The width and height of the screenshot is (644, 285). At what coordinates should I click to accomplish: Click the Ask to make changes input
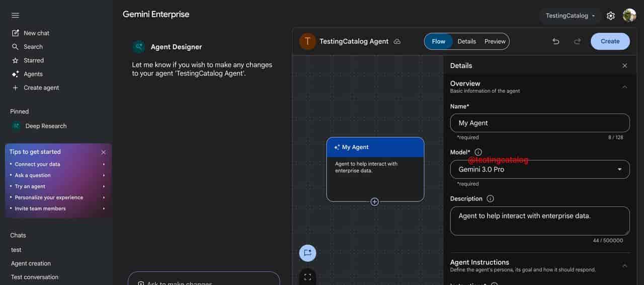click(204, 279)
